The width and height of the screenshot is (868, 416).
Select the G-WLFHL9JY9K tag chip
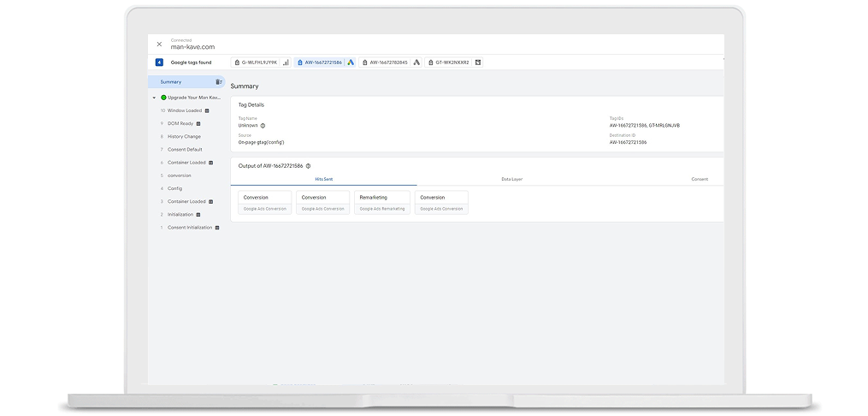263,62
